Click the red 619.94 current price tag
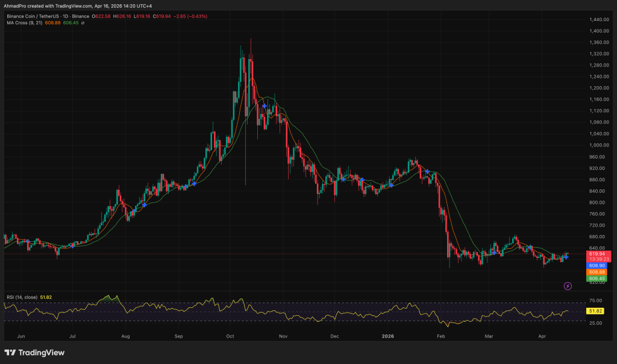Viewport: 617px width, 364px height. [599, 254]
